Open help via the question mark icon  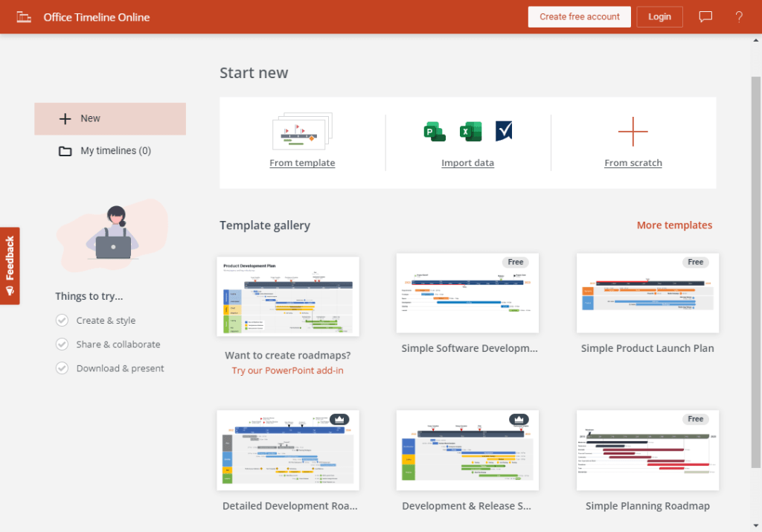[739, 16]
